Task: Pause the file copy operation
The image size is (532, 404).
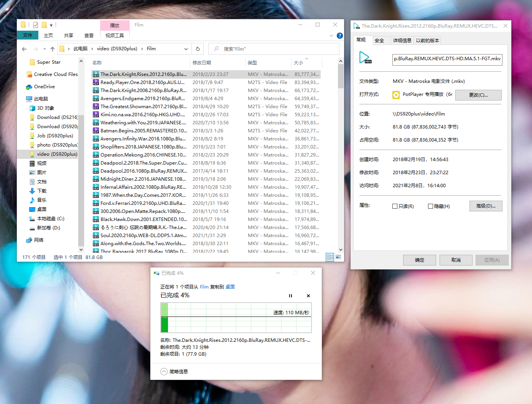Action: [x=290, y=296]
